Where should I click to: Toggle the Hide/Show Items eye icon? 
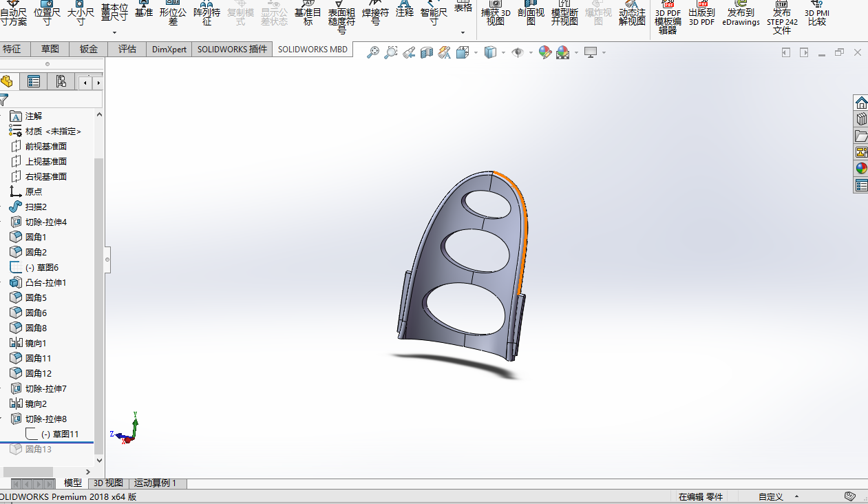pyautogui.click(x=518, y=52)
